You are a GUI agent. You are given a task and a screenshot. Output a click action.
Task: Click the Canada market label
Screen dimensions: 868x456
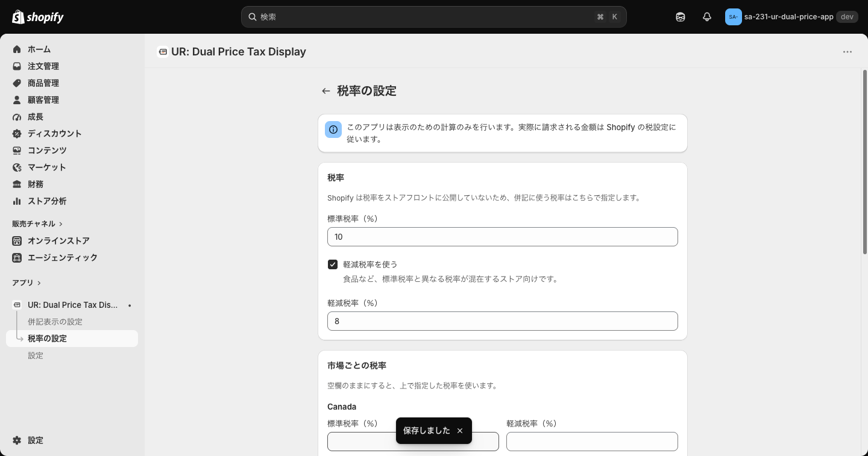[x=342, y=407]
